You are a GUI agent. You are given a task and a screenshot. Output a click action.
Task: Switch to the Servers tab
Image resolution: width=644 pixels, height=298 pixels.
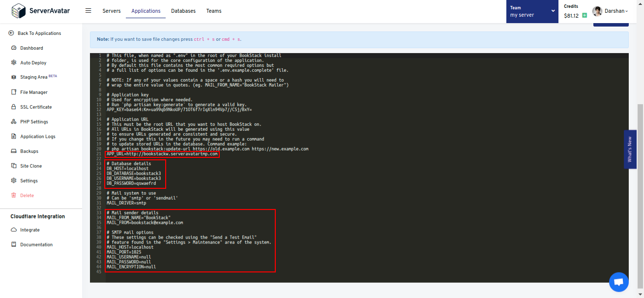[x=112, y=11]
